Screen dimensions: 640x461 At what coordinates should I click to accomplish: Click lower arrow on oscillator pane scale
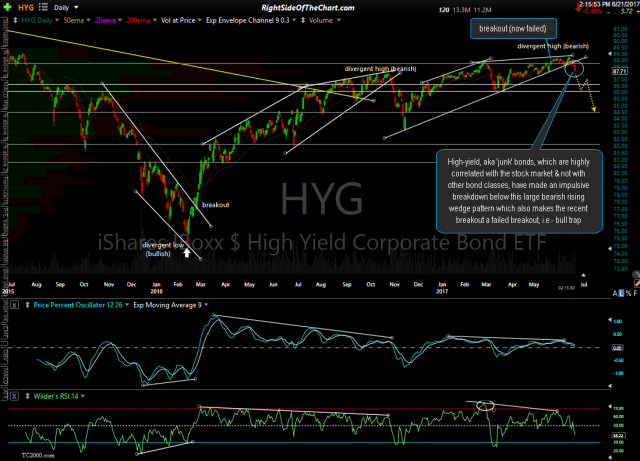click(610, 385)
